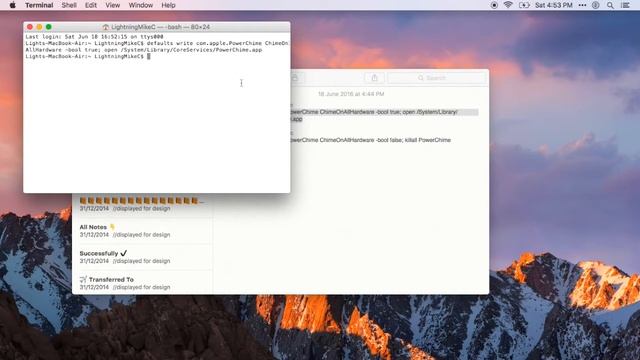Screen dimensions: 640x360
Task: Open the Window menu
Action: [x=141, y=5]
